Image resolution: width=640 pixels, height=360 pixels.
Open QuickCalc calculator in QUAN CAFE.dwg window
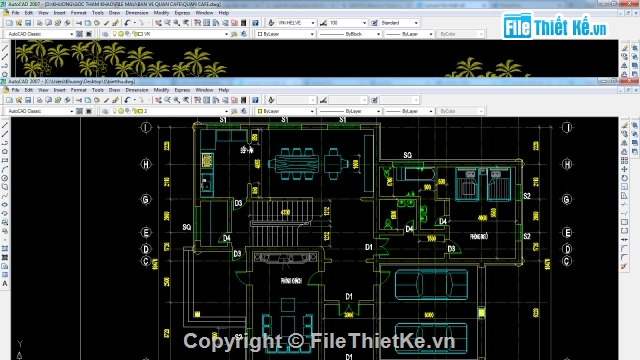(244, 23)
